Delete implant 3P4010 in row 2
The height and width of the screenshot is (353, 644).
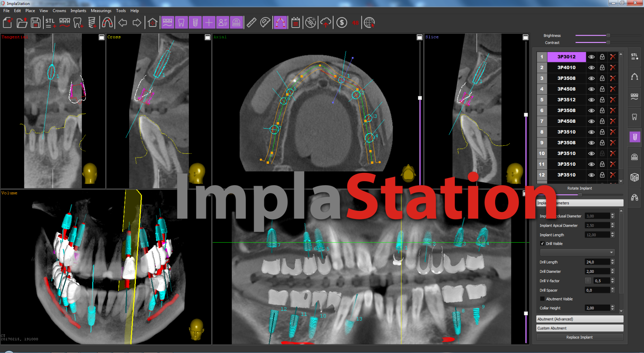[x=613, y=67]
